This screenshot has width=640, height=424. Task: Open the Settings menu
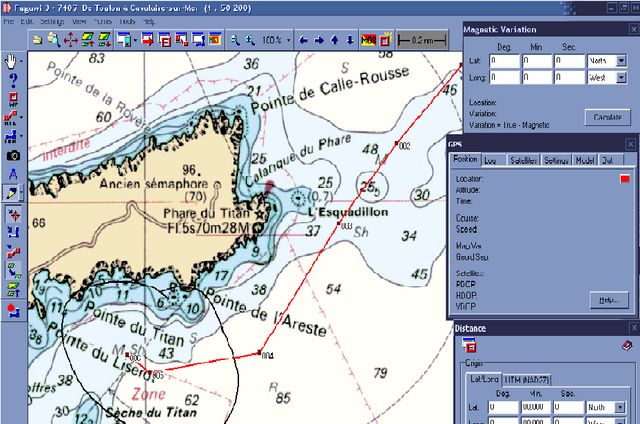[x=52, y=21]
